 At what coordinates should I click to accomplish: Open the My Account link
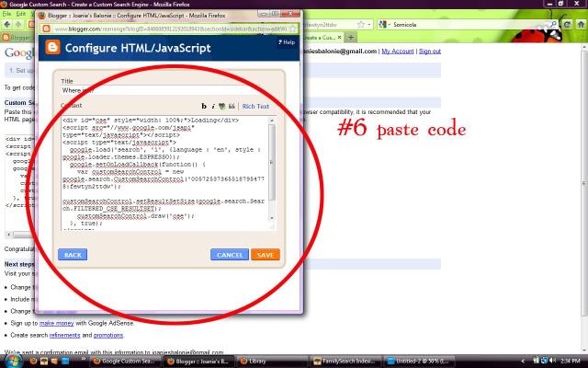tap(398, 52)
